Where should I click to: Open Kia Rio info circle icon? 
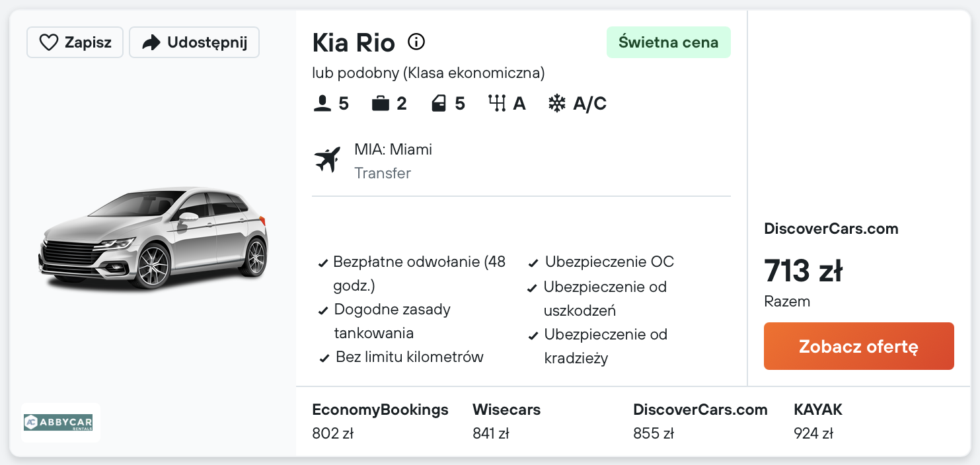coord(416,42)
